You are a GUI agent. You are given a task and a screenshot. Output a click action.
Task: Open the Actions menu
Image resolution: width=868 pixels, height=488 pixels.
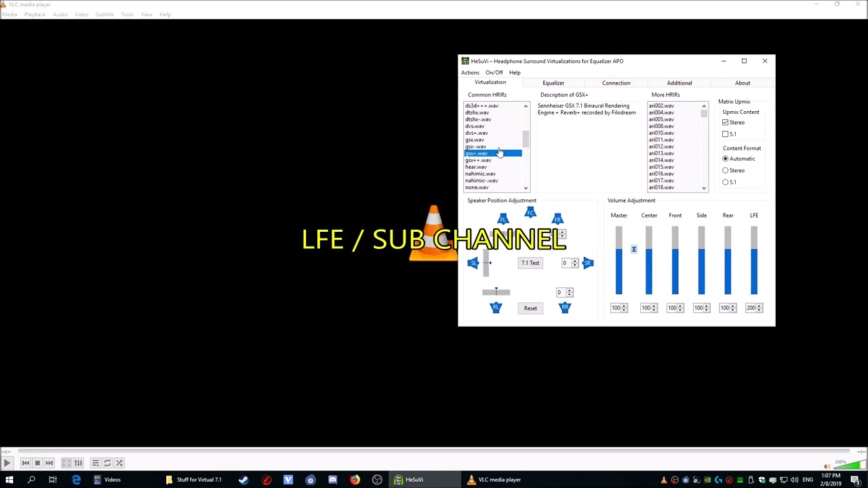pyautogui.click(x=470, y=73)
